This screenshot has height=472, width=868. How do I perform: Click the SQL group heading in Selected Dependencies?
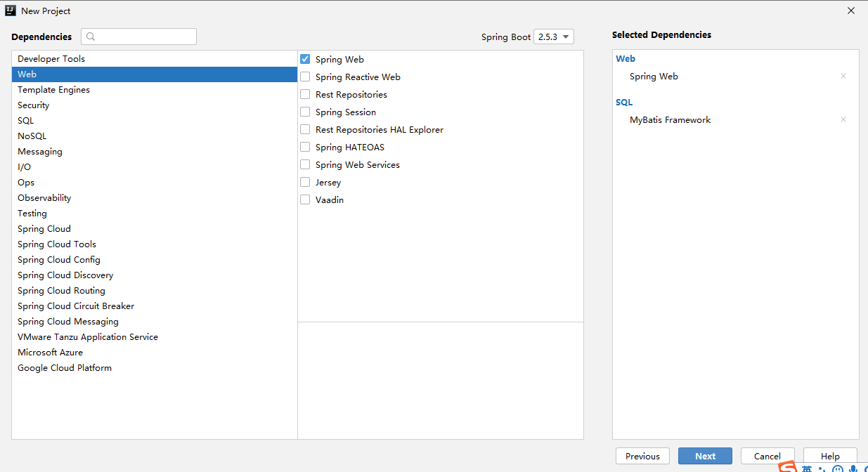pos(624,102)
